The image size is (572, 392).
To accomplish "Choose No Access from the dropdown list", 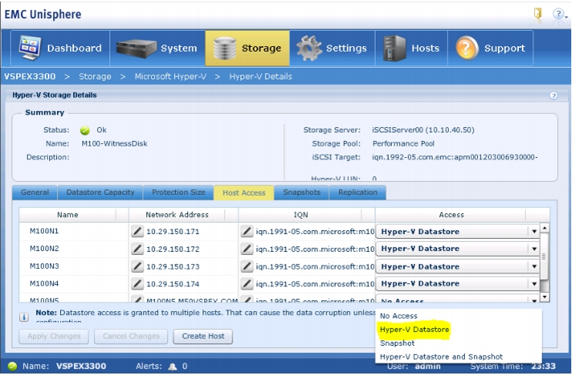I will (x=398, y=316).
